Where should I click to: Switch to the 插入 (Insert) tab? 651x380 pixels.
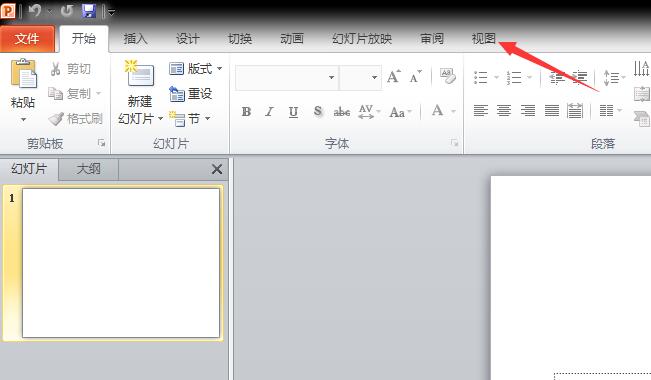135,39
